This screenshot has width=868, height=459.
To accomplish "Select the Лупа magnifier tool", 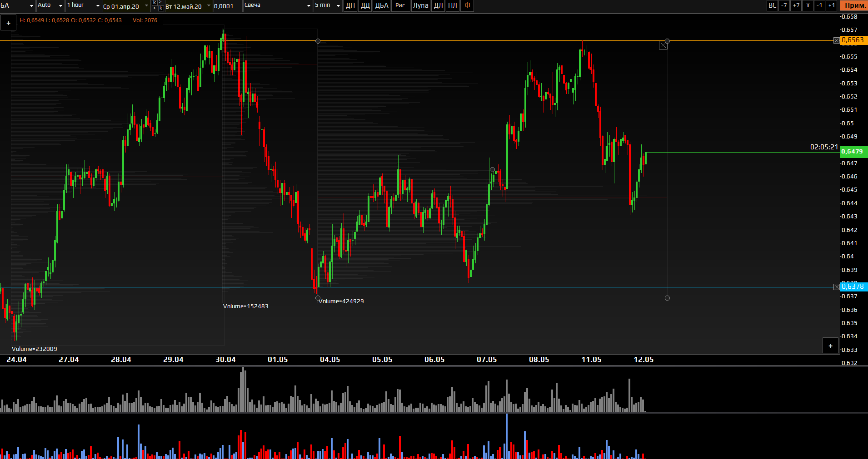I will pos(420,5).
